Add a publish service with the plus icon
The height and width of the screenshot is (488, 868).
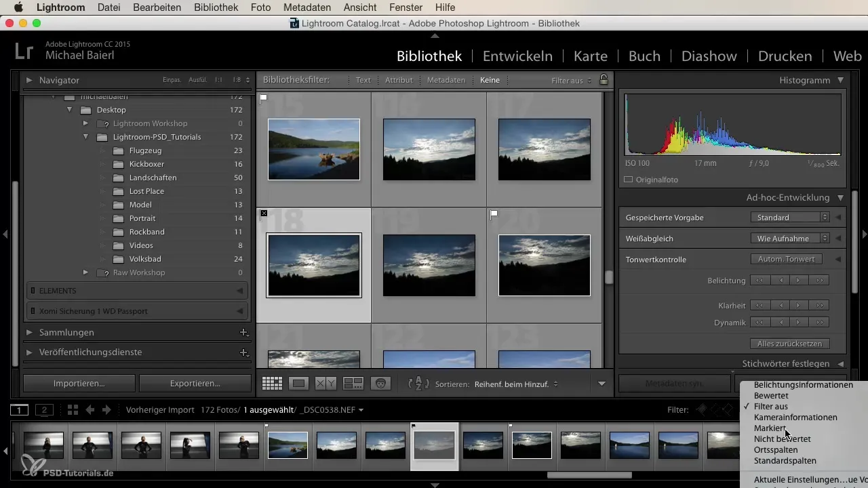click(x=243, y=352)
